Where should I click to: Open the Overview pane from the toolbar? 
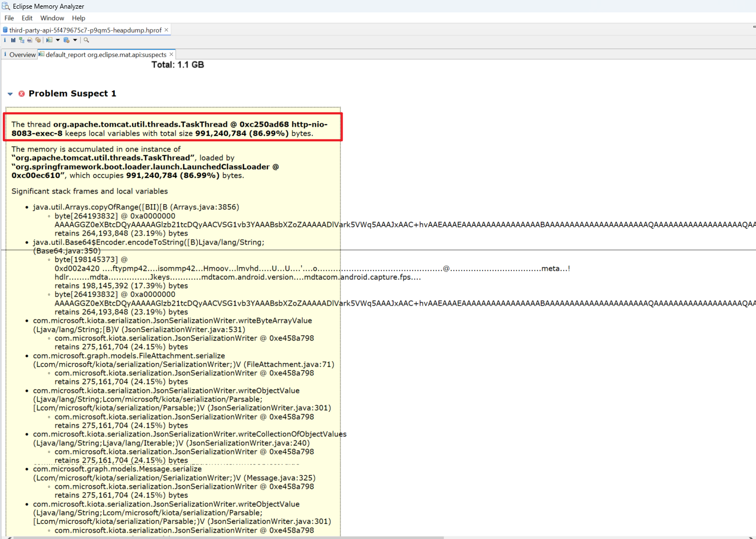pos(5,40)
